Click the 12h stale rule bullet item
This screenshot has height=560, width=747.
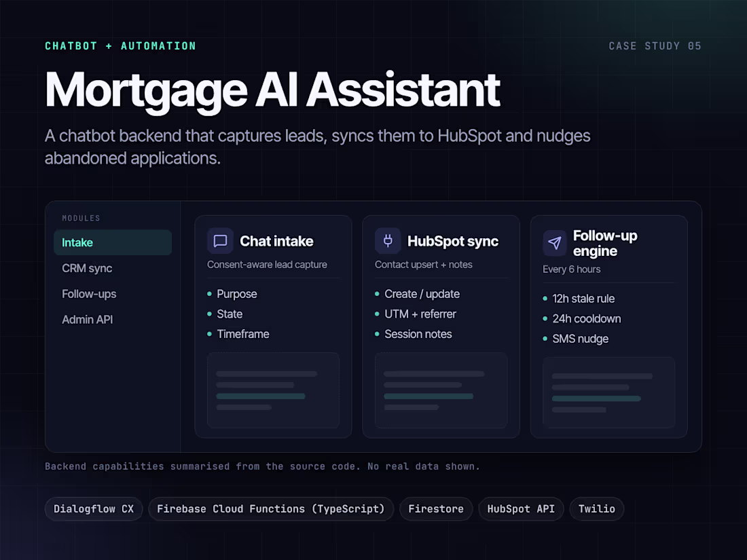coord(579,299)
